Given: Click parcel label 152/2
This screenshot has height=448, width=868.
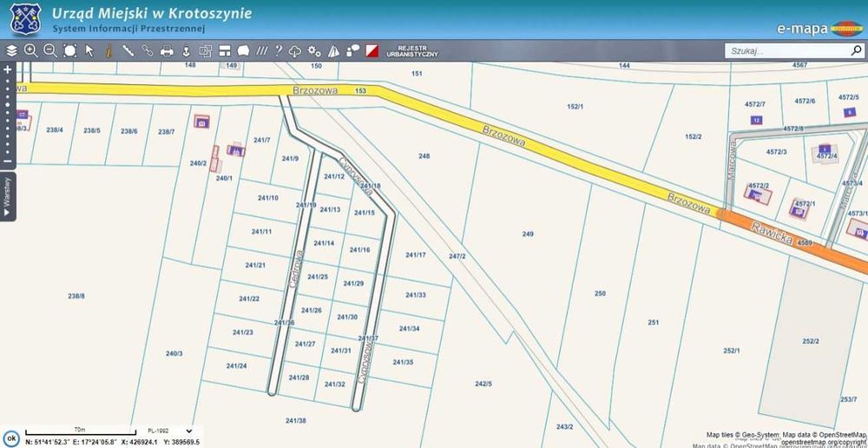Looking at the screenshot, I should point(693,136).
